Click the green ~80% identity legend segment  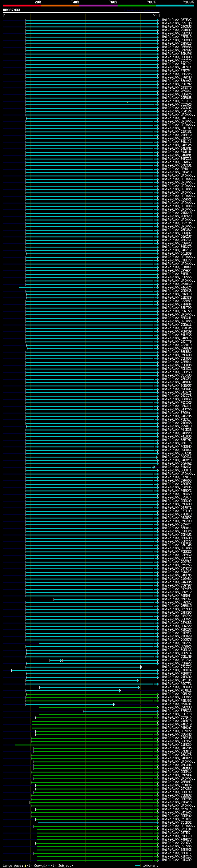pyautogui.click(x=137, y=6)
